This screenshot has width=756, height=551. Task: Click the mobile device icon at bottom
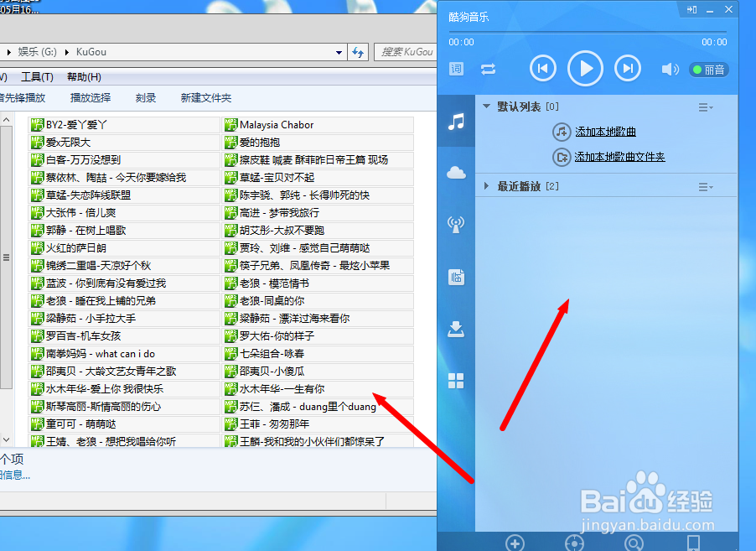693,543
